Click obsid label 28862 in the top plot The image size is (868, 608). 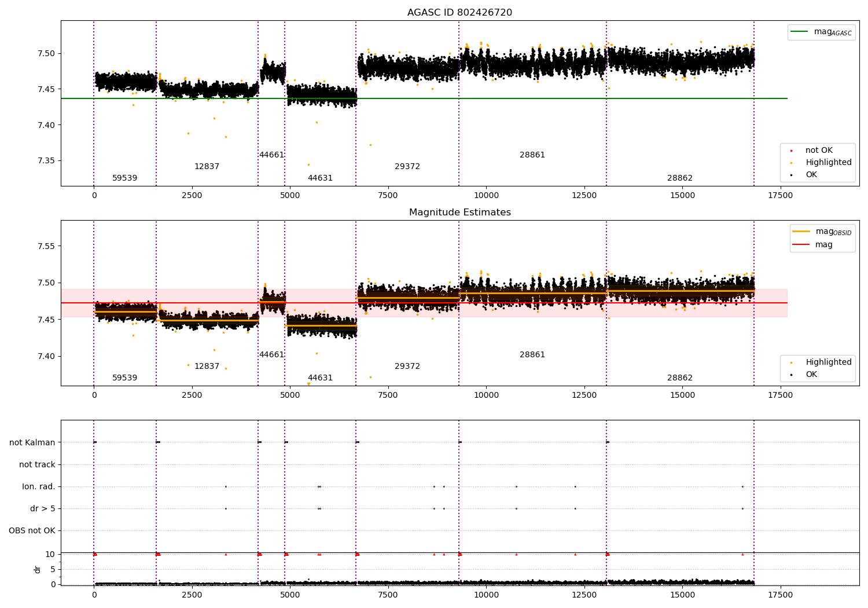680,178
